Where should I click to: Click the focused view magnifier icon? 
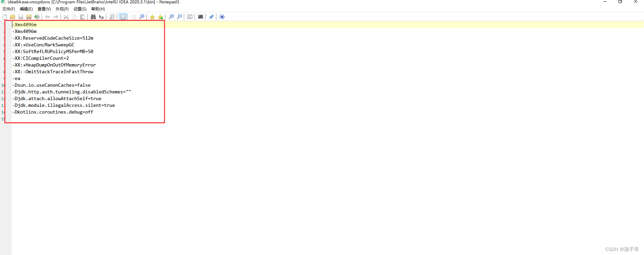pos(142,17)
